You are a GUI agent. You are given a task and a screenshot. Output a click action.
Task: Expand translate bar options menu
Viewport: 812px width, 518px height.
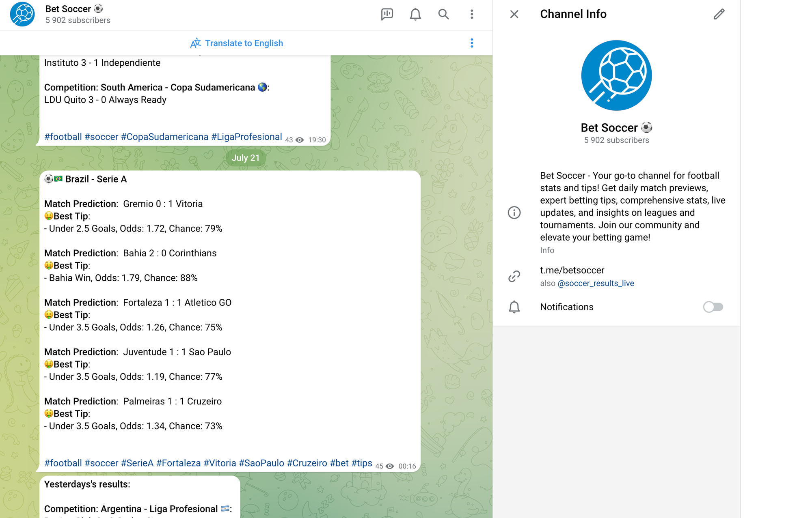[471, 43]
